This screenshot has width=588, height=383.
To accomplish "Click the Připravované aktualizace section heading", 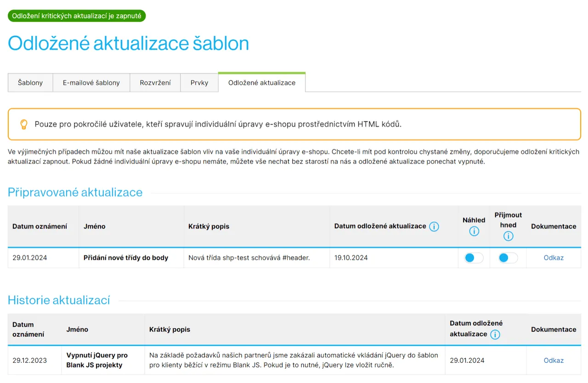I will (x=75, y=192).
